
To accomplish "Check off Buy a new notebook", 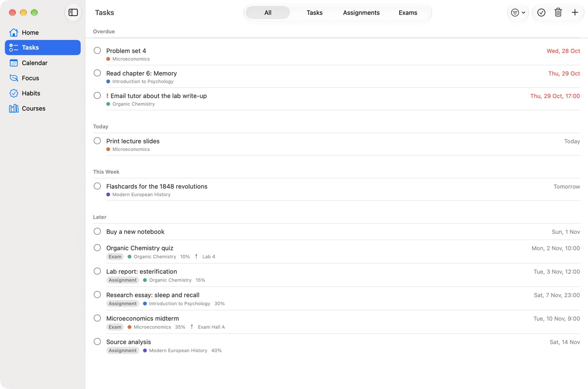I will pos(97,232).
